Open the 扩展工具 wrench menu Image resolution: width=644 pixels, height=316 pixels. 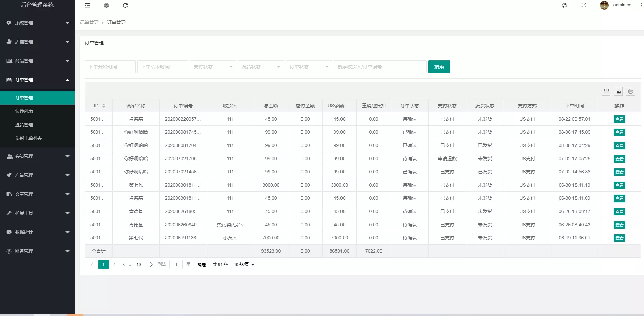pos(24,213)
